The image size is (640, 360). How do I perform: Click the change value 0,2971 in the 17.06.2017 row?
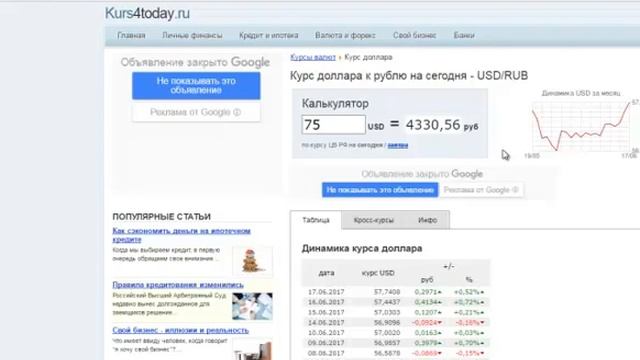(428, 292)
